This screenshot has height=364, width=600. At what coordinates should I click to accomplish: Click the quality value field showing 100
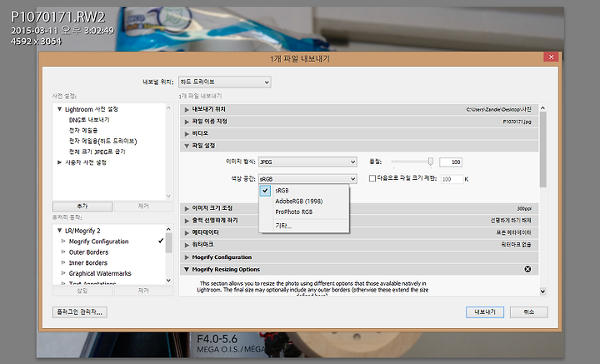coord(451,162)
